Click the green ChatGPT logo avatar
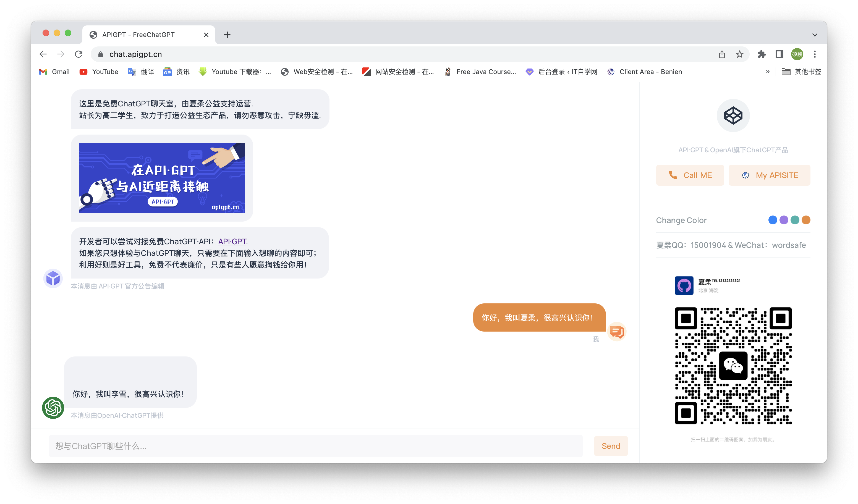Image resolution: width=858 pixels, height=504 pixels. (x=53, y=408)
